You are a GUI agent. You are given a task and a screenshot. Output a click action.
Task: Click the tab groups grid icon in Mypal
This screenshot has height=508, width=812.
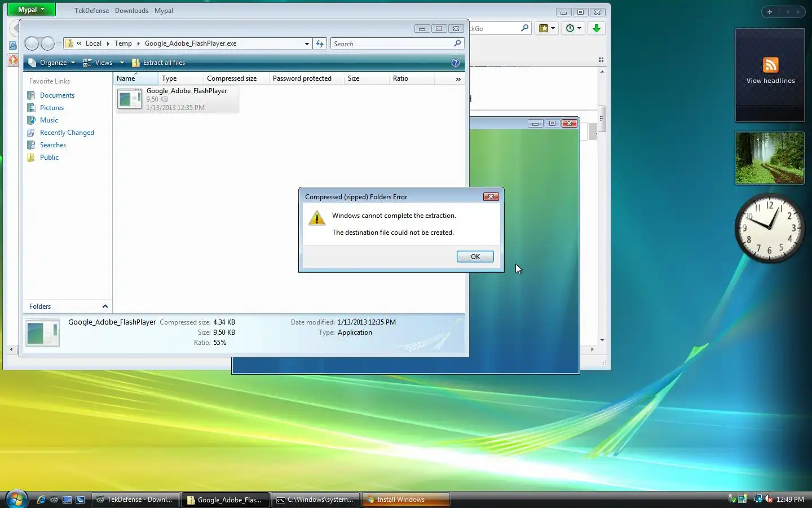click(x=601, y=60)
